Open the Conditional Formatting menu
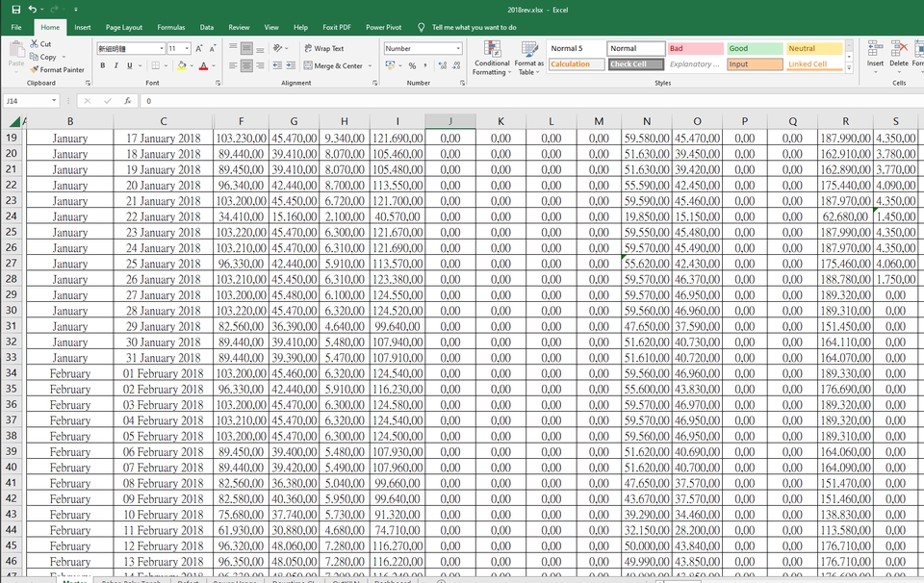The height and width of the screenshot is (583, 924). click(x=491, y=58)
